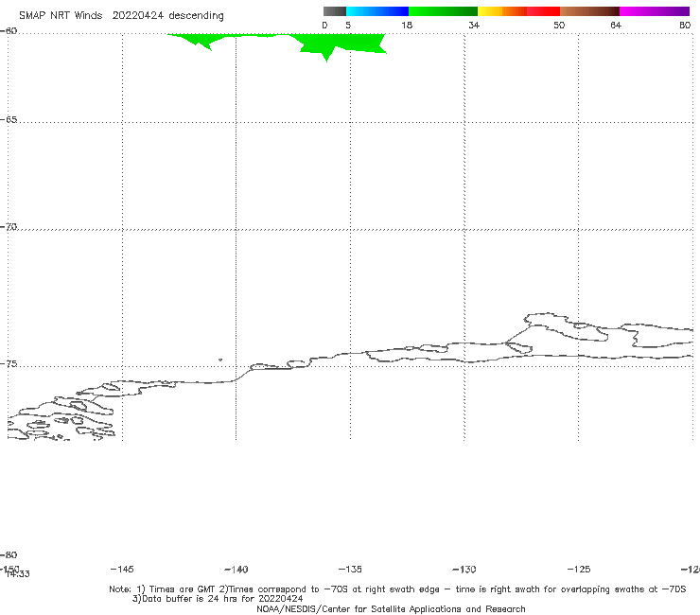Screen dimensions: 700x615
Task: Click the 'NOAA/NESDIS/Center for Satellite Applications and Research' credit
Action: [x=391, y=608]
